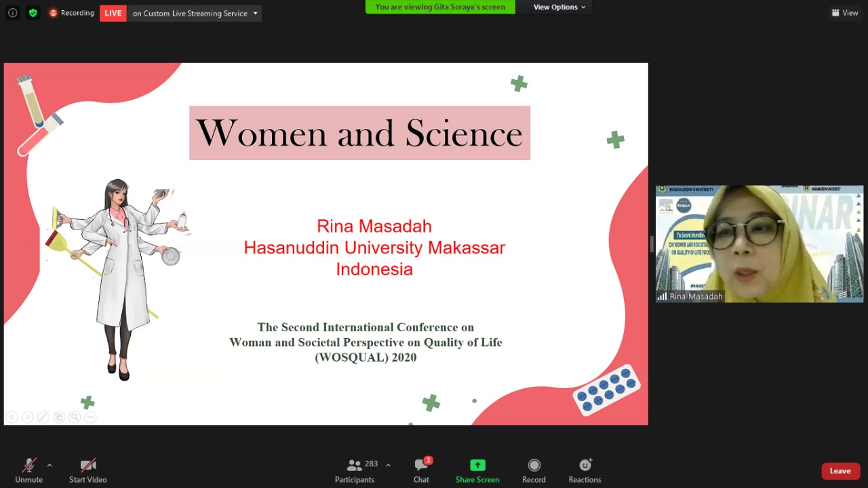Leave the meeting
This screenshot has height=488, width=868.
tap(840, 471)
